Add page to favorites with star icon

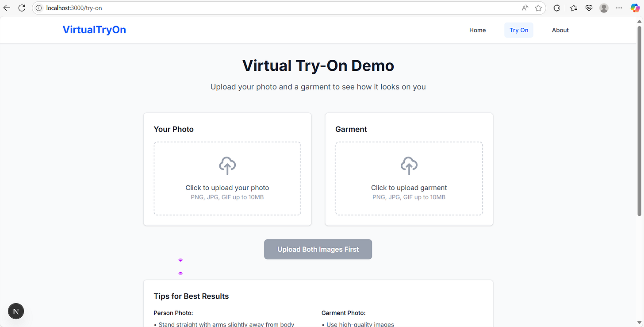pyautogui.click(x=538, y=8)
